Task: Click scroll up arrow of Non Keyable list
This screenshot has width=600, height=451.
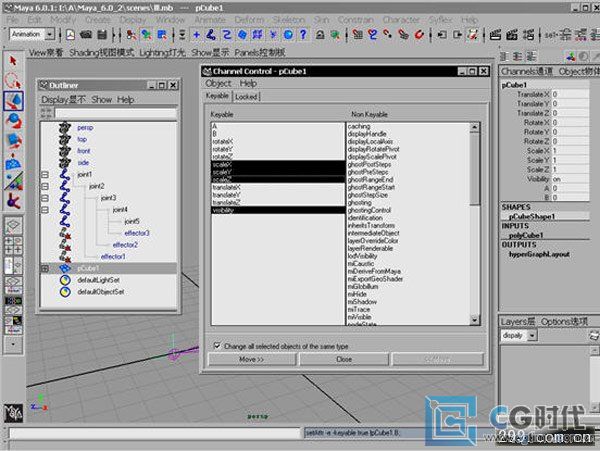Action: (474, 127)
